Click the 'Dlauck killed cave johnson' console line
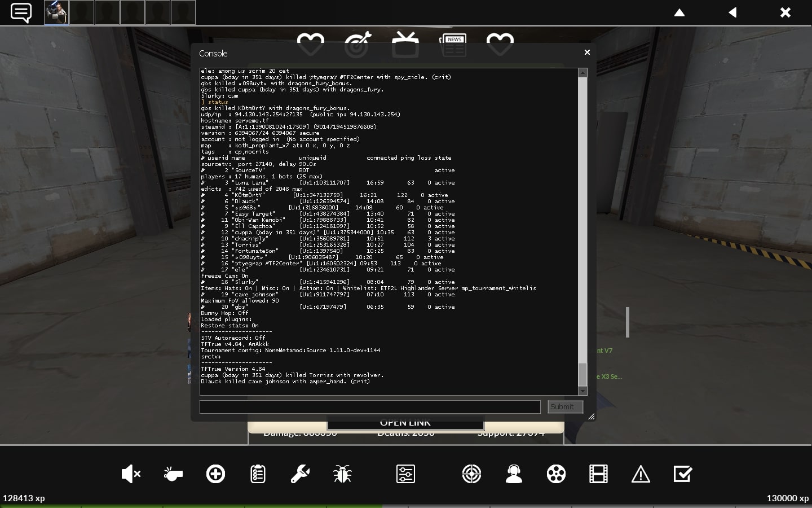Image resolution: width=812 pixels, height=508 pixels. click(x=285, y=381)
